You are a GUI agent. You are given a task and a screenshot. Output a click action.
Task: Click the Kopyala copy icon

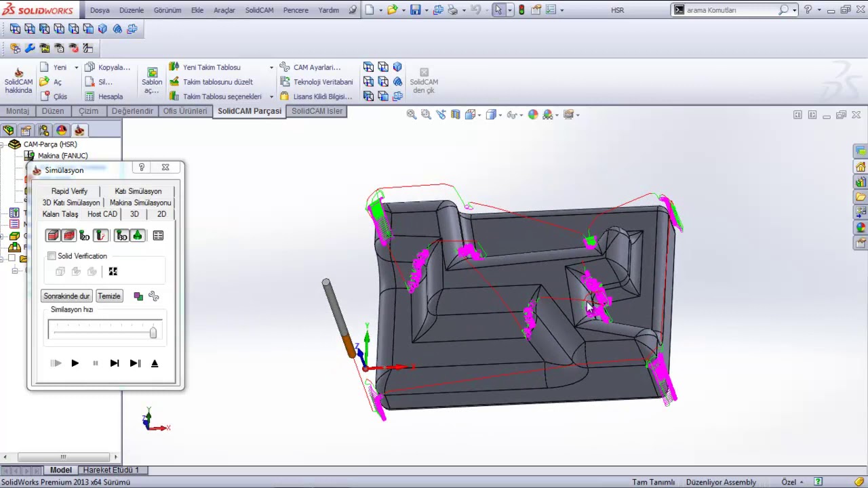[x=90, y=67]
